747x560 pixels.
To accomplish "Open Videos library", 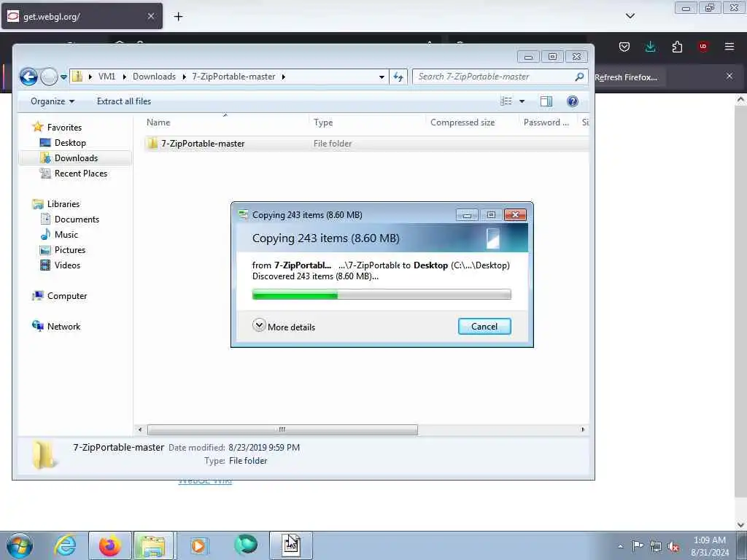I will coord(67,265).
